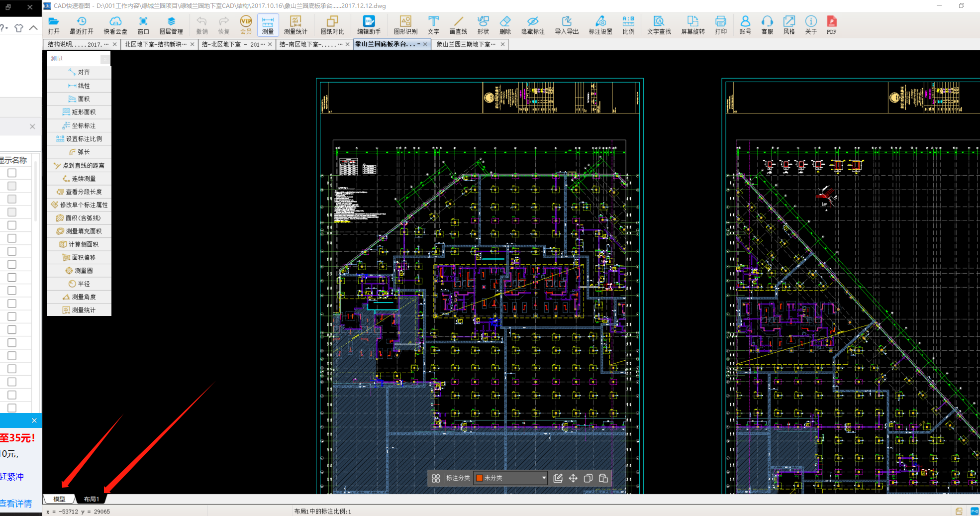Click the 窗口 window icon
The image size is (980, 516).
point(143,25)
